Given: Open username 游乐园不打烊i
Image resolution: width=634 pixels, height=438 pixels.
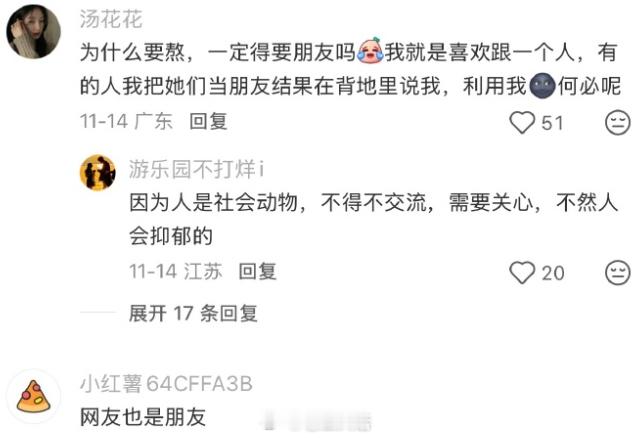Looking at the screenshot, I should 197,169.
